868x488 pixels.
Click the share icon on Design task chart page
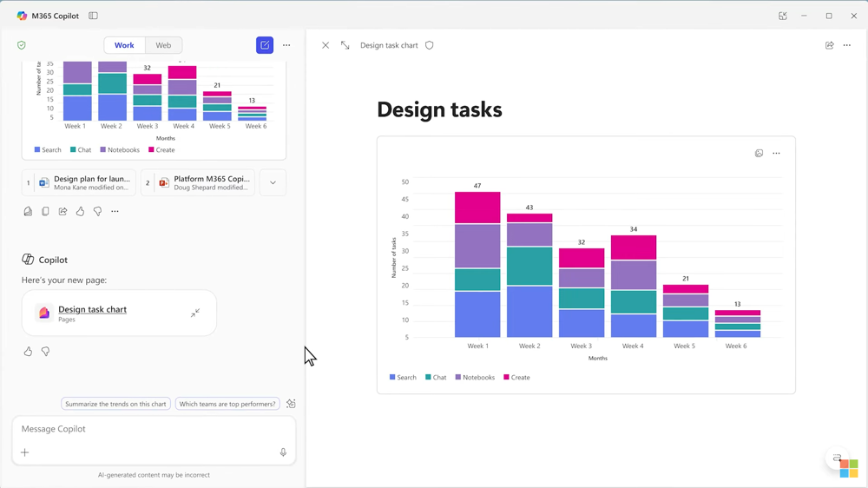point(829,45)
